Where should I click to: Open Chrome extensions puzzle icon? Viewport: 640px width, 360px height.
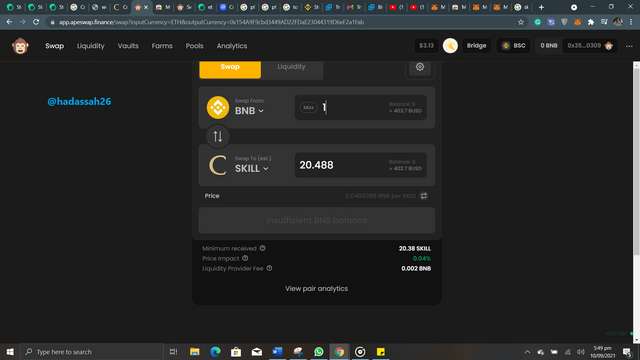point(591,22)
